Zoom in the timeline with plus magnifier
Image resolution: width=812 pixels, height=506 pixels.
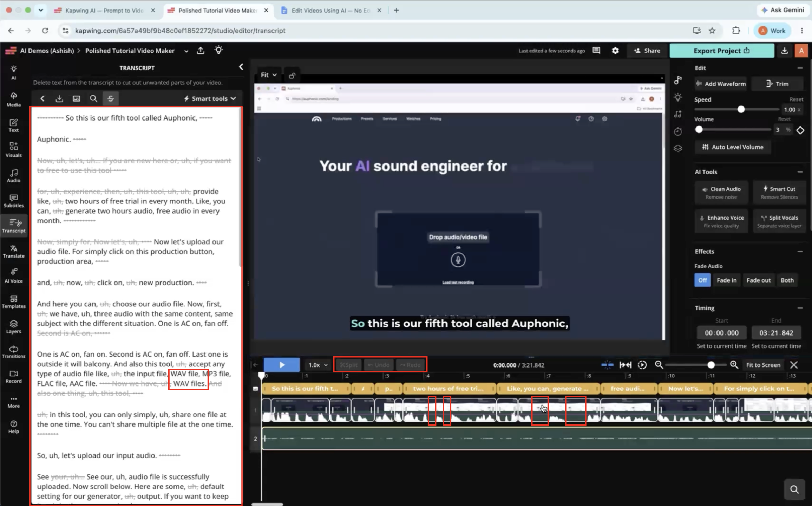pos(734,365)
